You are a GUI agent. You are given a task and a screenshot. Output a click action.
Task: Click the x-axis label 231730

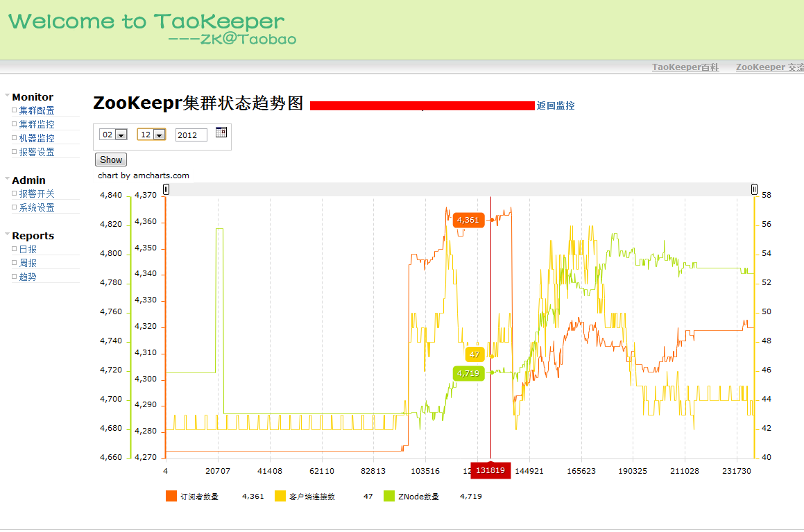737,471
